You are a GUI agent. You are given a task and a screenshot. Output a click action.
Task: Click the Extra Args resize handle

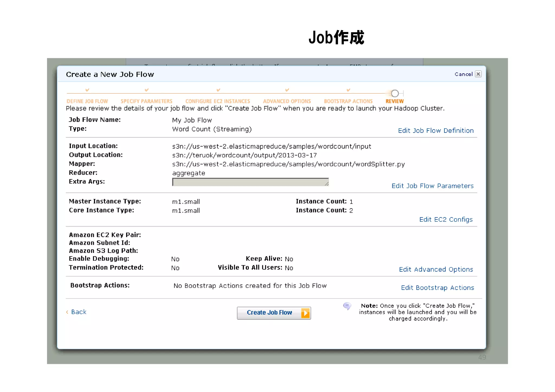pos(327,184)
